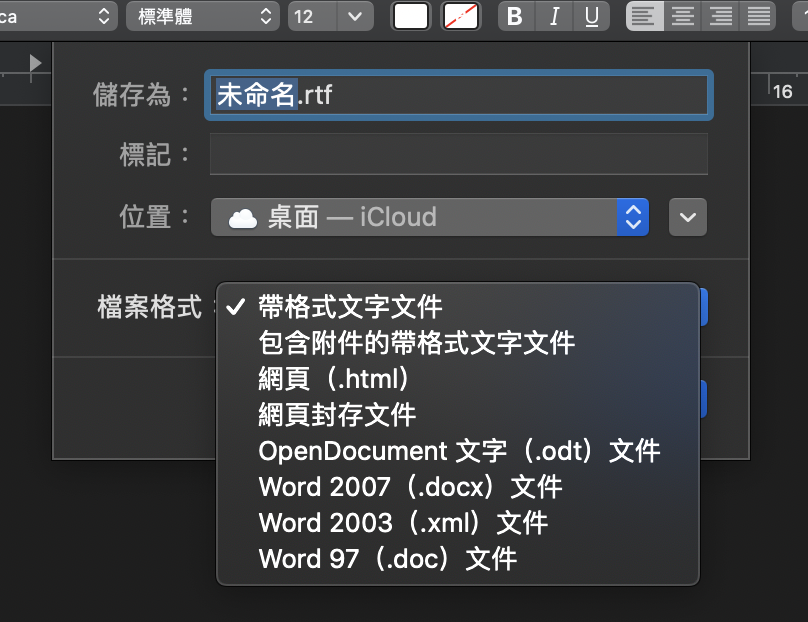Screen dimensions: 808x622
Task: Toggle bold formatting
Action: pyautogui.click(x=516, y=16)
